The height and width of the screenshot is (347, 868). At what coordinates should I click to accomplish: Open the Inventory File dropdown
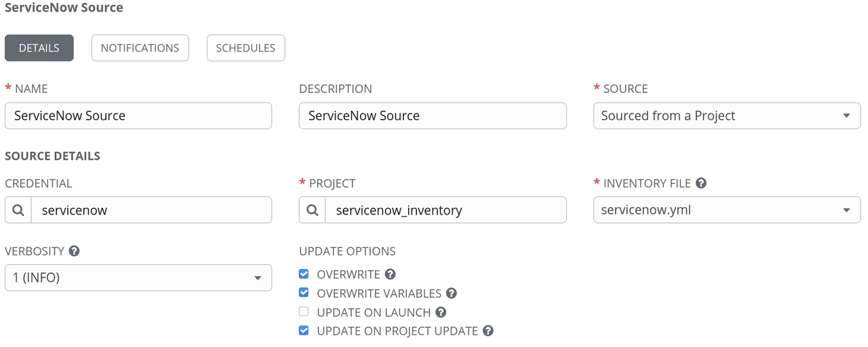point(727,211)
